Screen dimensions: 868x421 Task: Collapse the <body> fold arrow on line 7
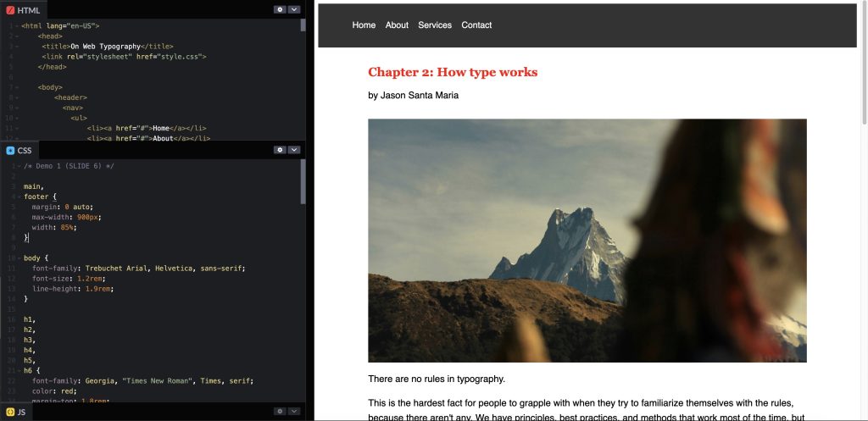point(18,87)
